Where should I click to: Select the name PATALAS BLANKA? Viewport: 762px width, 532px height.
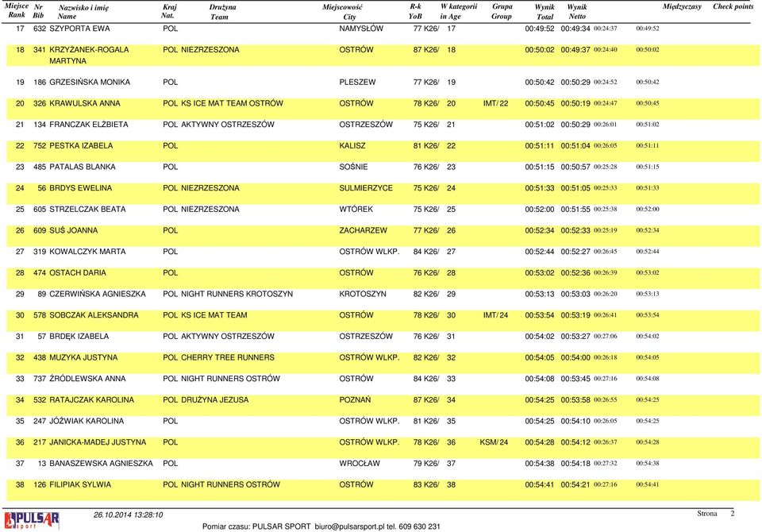click(83, 167)
